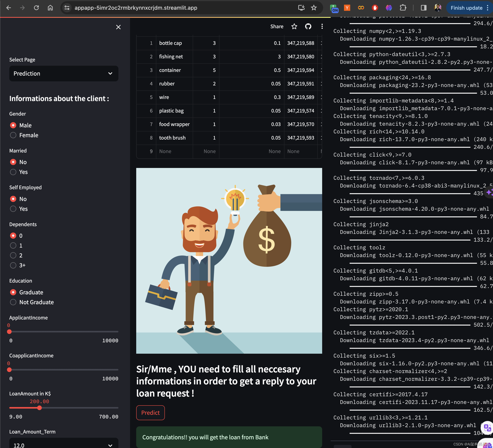Click the GitHub icon in the toolbar
The width and height of the screenshot is (493, 448).
309,27
